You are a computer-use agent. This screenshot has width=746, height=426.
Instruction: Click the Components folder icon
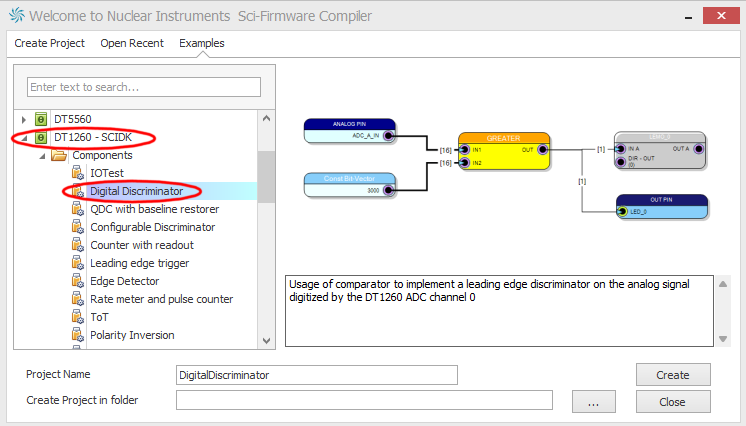(59, 155)
